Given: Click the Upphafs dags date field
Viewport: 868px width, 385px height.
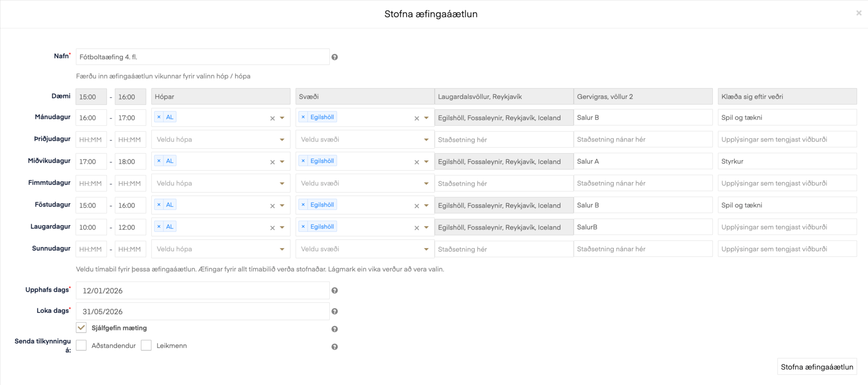Looking at the screenshot, I should (202, 290).
